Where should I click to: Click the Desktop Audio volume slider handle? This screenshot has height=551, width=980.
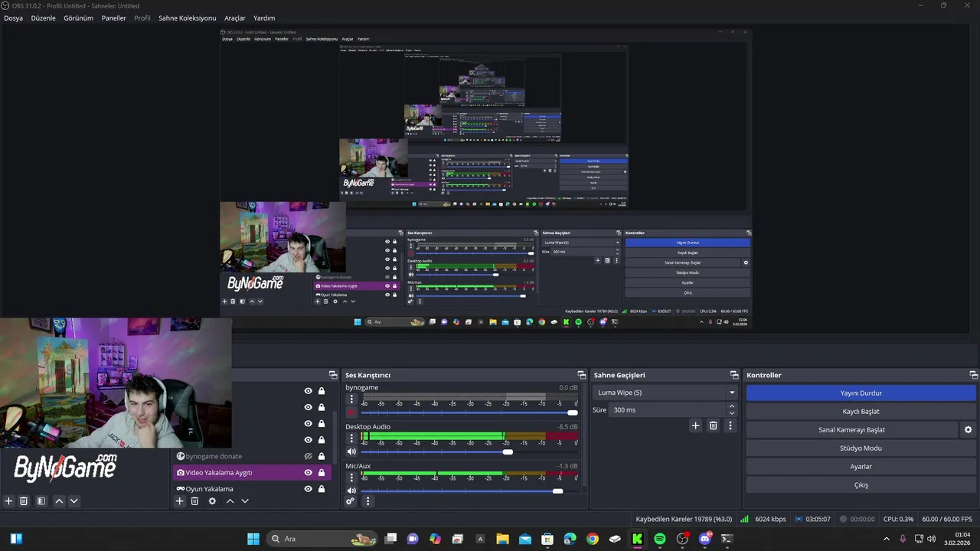click(508, 452)
